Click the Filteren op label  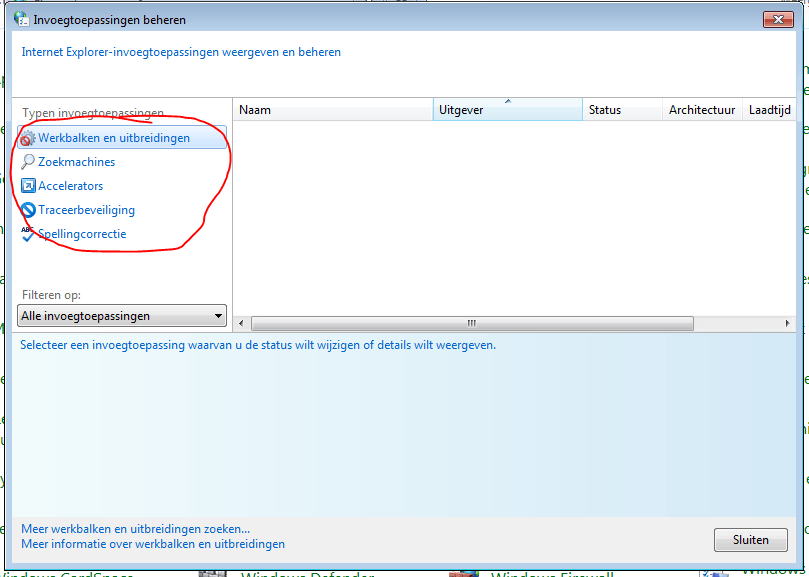click(51, 295)
